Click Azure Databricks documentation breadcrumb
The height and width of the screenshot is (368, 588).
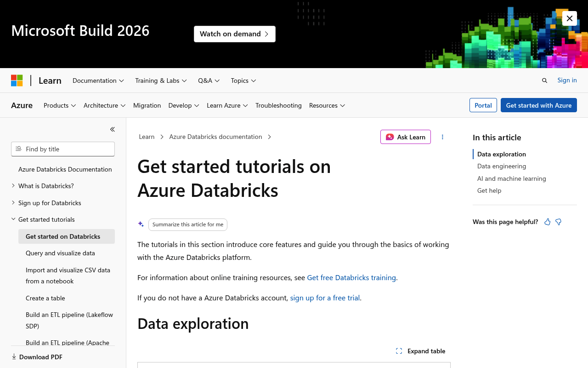click(215, 137)
